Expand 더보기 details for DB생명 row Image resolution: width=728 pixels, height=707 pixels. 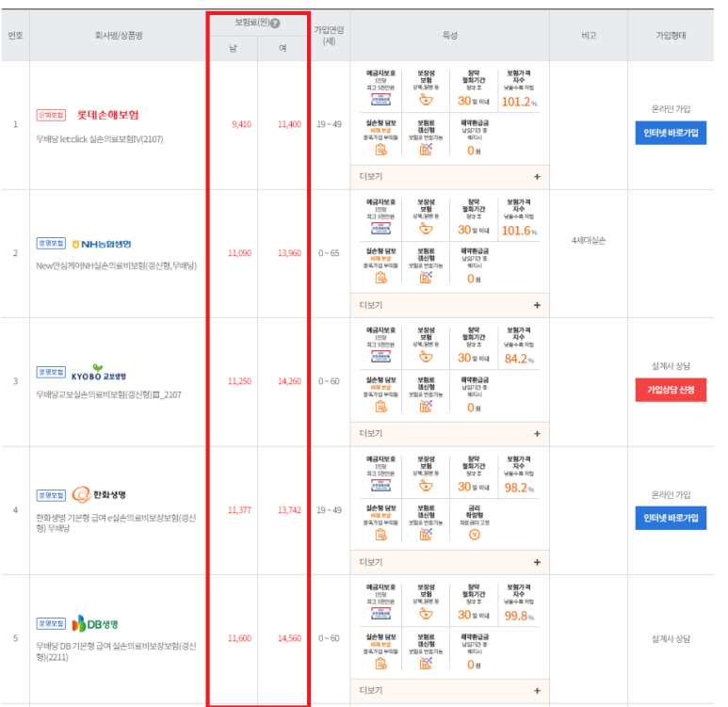[x=449, y=690]
